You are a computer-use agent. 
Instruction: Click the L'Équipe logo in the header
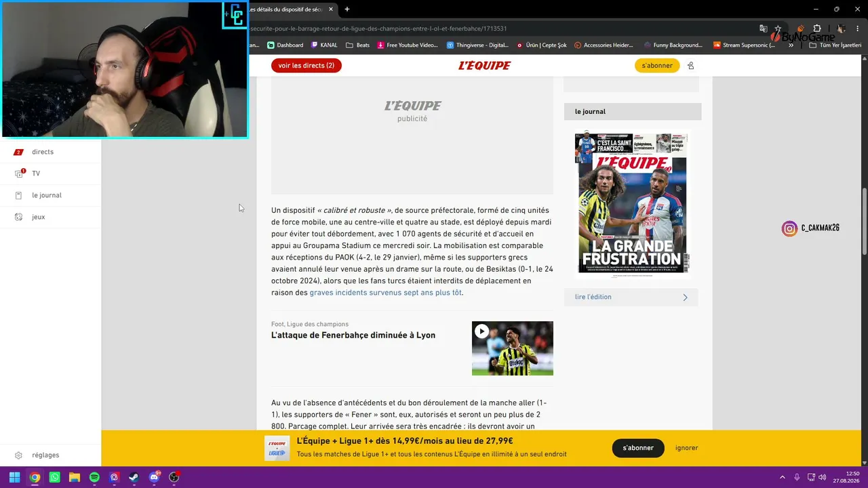tap(484, 66)
